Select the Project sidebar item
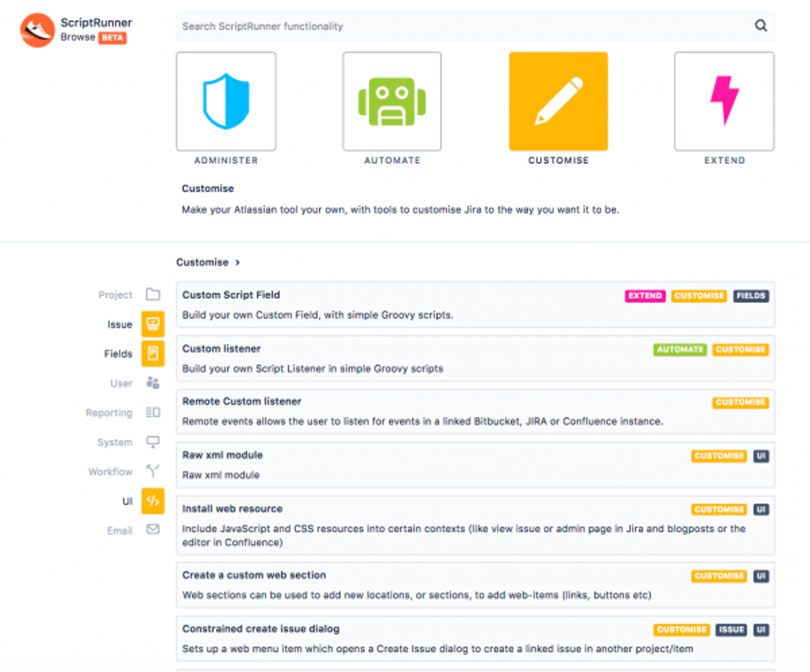810x672 pixels. pos(153,294)
